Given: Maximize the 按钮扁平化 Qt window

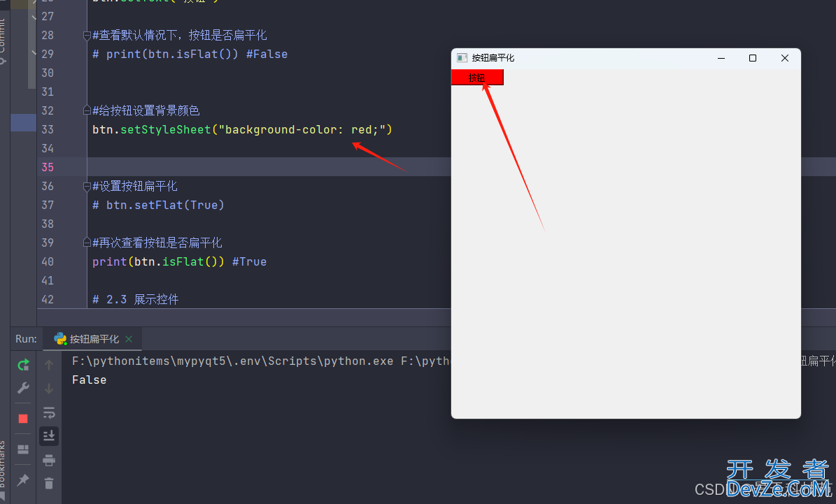Looking at the screenshot, I should pos(753,58).
